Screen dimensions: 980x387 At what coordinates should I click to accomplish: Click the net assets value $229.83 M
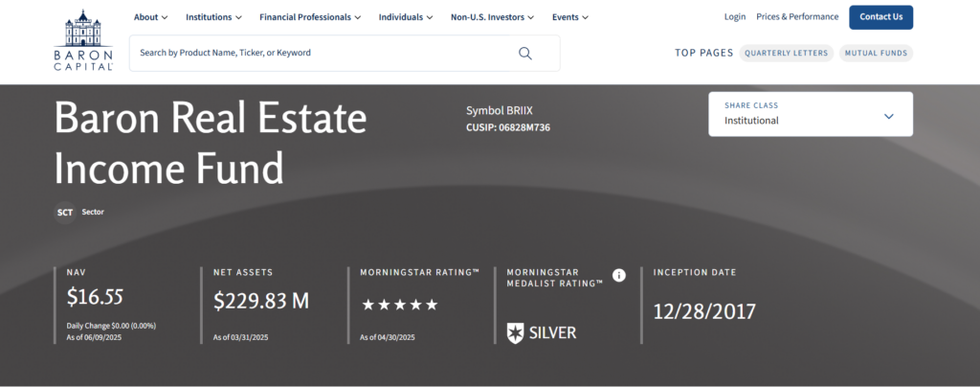pyautogui.click(x=261, y=301)
